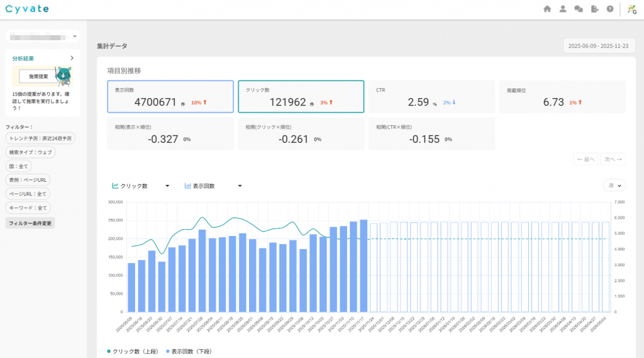
Task: Toggle クリック数（上段） legend color marker
Action: point(109,350)
